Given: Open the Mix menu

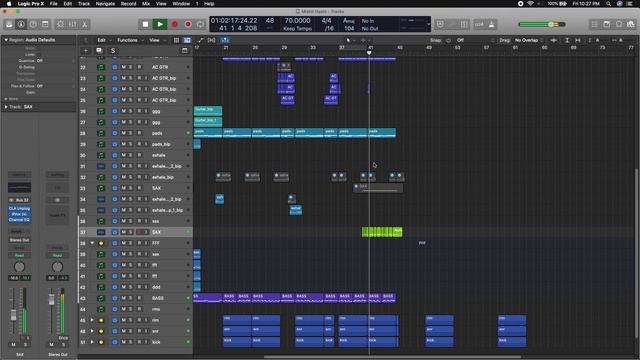Looking at the screenshot, I should tap(146, 4).
